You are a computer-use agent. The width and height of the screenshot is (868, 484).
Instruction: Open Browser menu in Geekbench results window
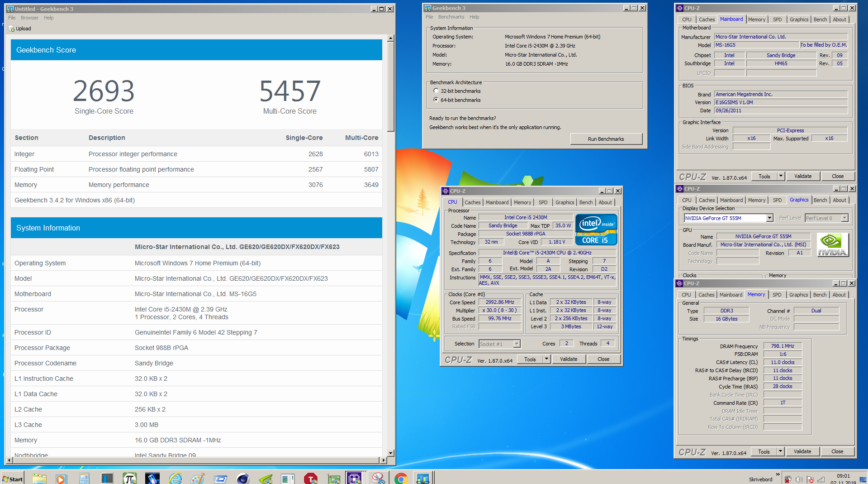pos(29,18)
